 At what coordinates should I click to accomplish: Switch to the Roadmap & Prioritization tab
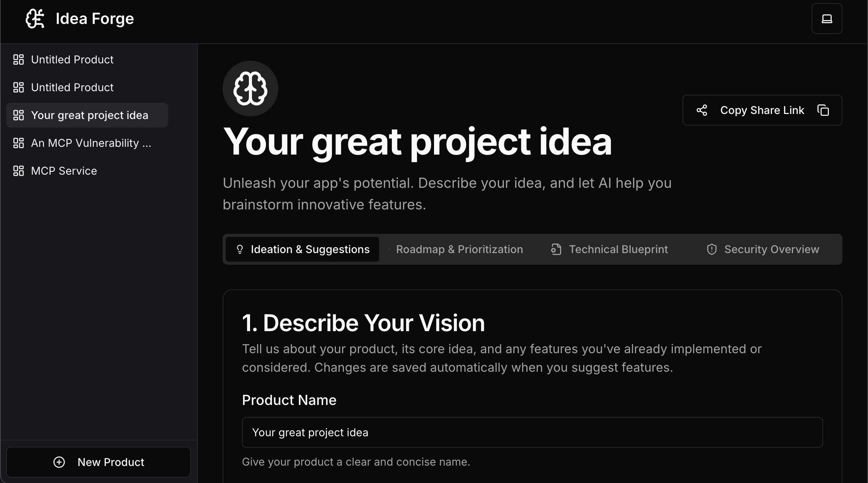459,249
